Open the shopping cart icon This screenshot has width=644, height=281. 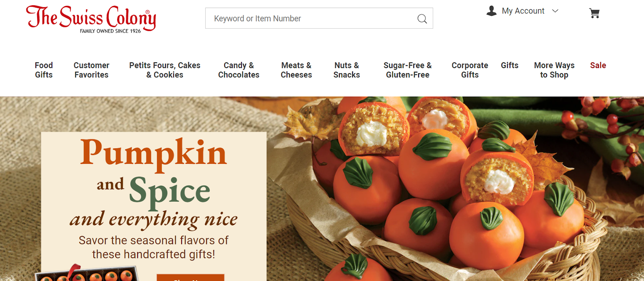594,13
